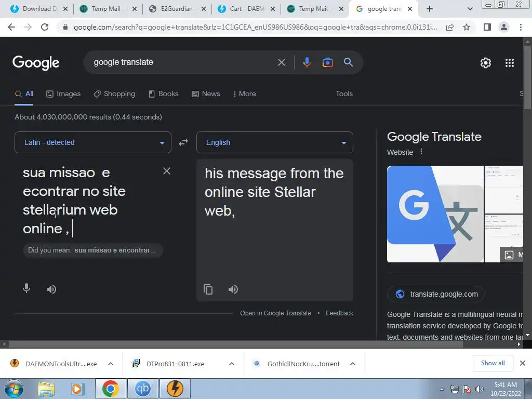Click Show all downloads button
Image resolution: width=532 pixels, height=399 pixels.
click(x=493, y=363)
